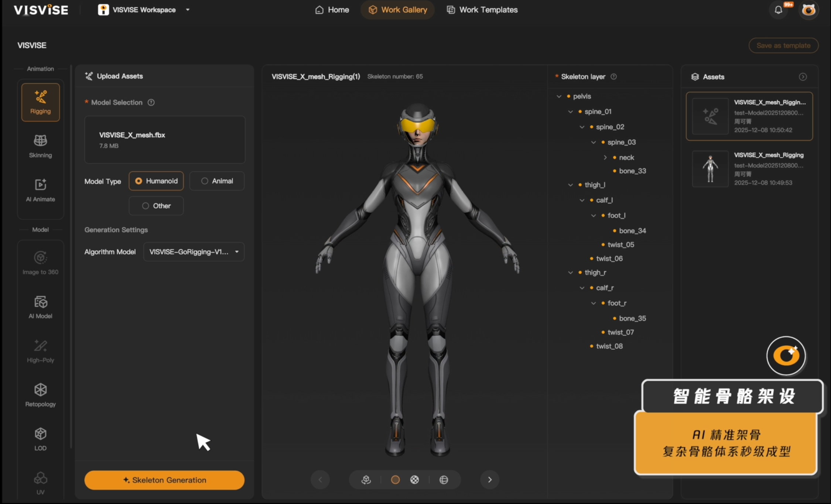Open the AI Model tool
This screenshot has height=504, width=831.
click(40, 307)
